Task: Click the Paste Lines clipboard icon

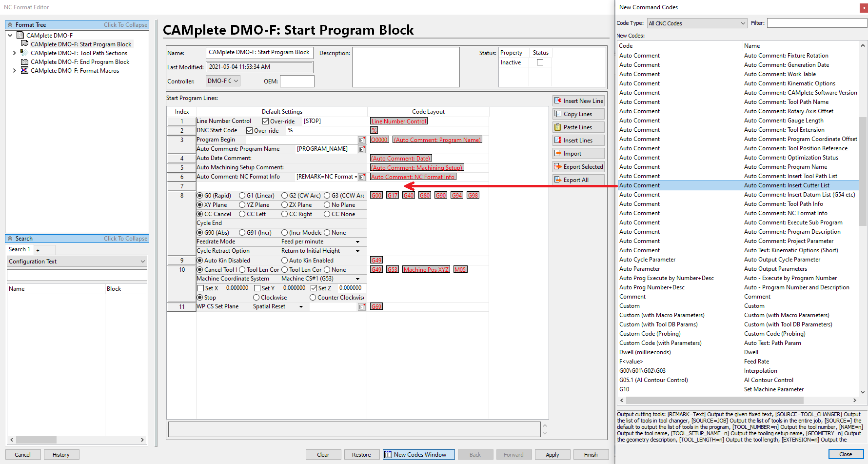Action: tap(558, 127)
